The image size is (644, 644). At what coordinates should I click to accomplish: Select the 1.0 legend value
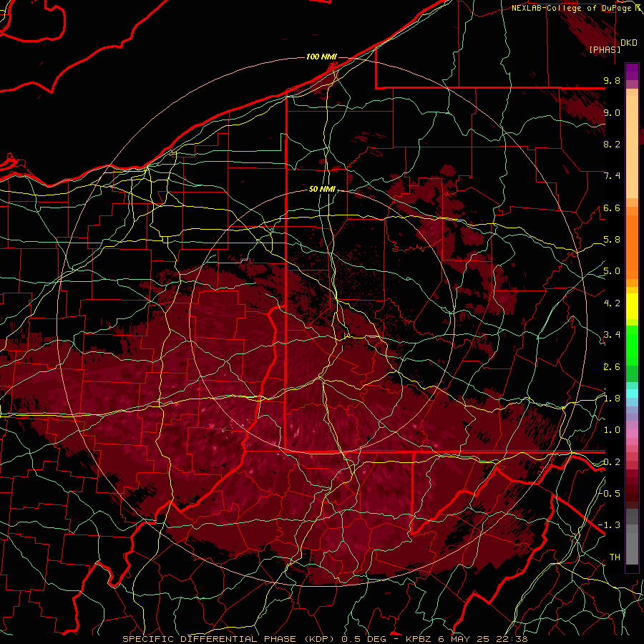[x=612, y=430]
